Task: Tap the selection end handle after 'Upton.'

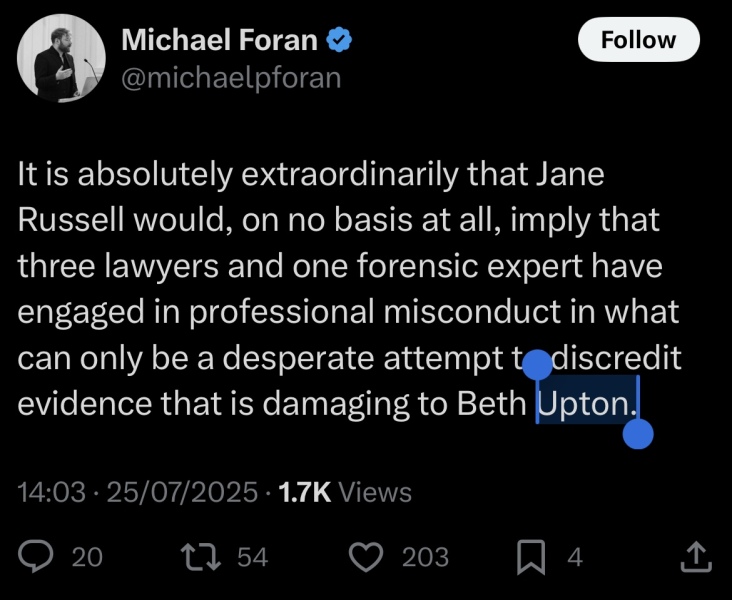Action: [638, 433]
